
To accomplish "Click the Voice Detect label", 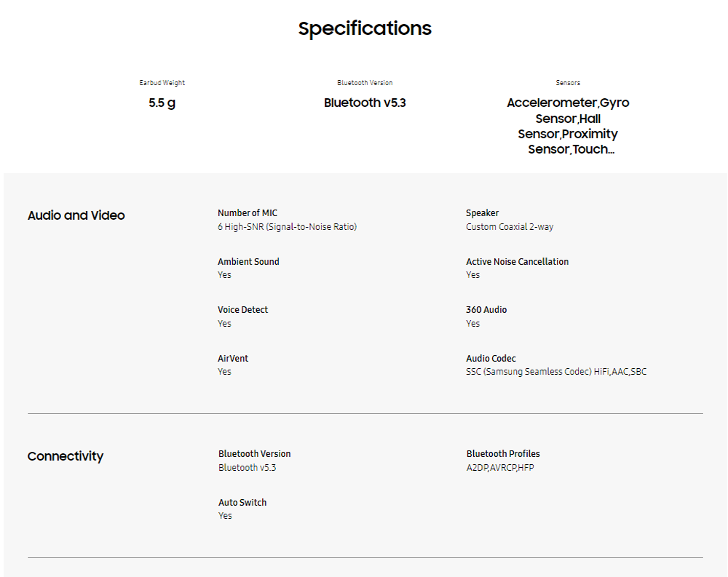I will 243,310.
